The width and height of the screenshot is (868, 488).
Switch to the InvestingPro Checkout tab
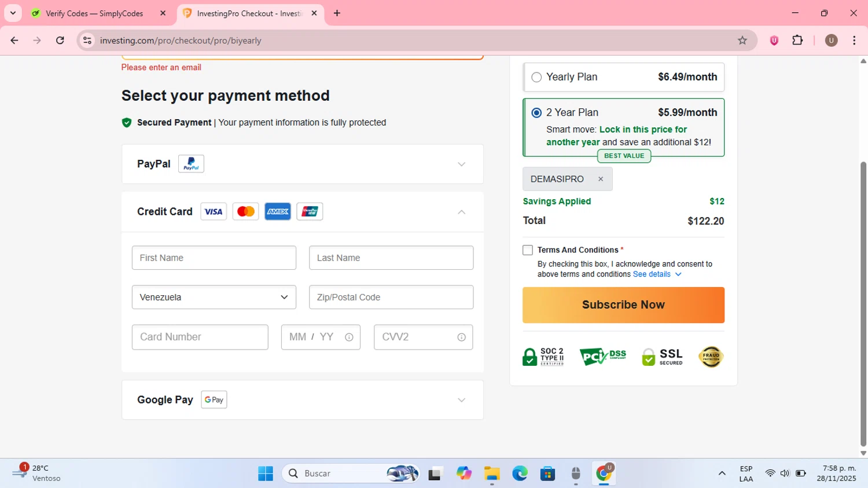[x=243, y=13]
